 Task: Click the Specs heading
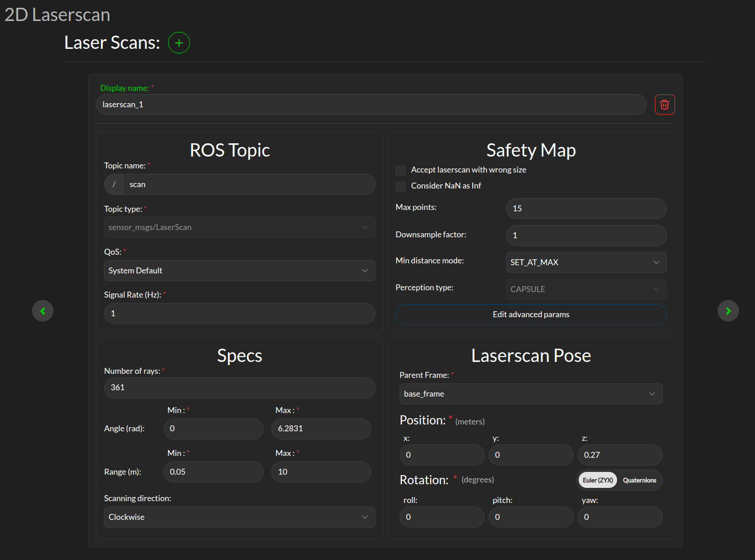239,356
